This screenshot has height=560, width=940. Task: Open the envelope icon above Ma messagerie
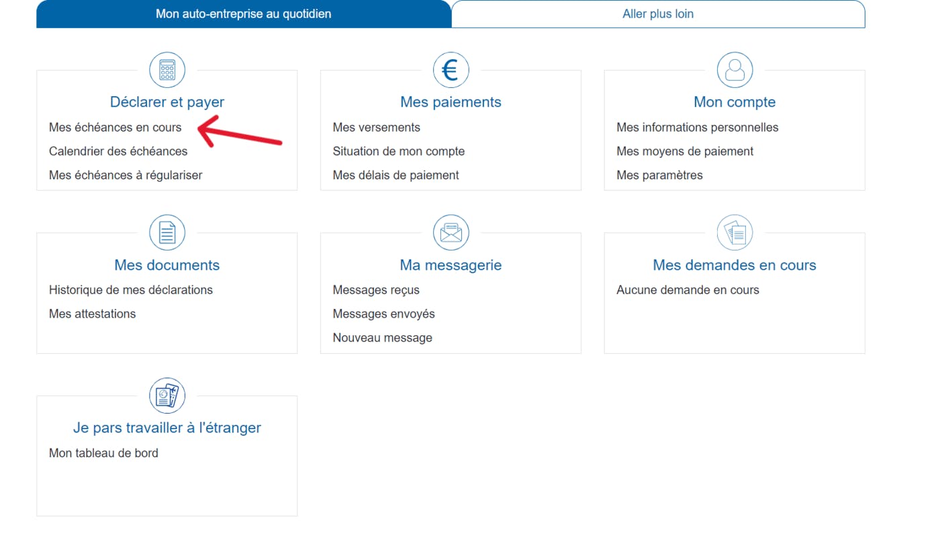click(451, 232)
